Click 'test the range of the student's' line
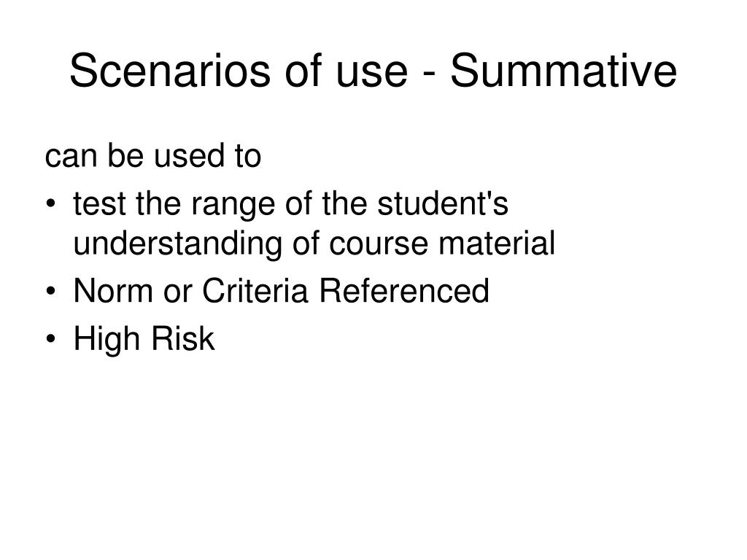This screenshot has height=560, width=747. (290, 204)
